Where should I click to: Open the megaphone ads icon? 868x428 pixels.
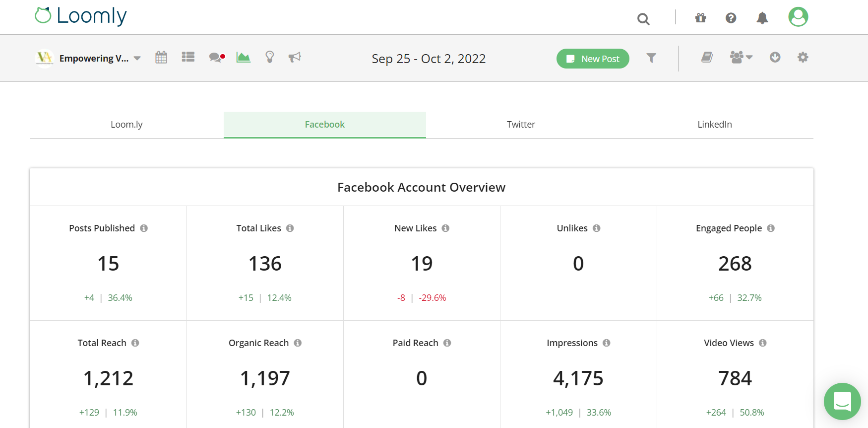(x=295, y=58)
